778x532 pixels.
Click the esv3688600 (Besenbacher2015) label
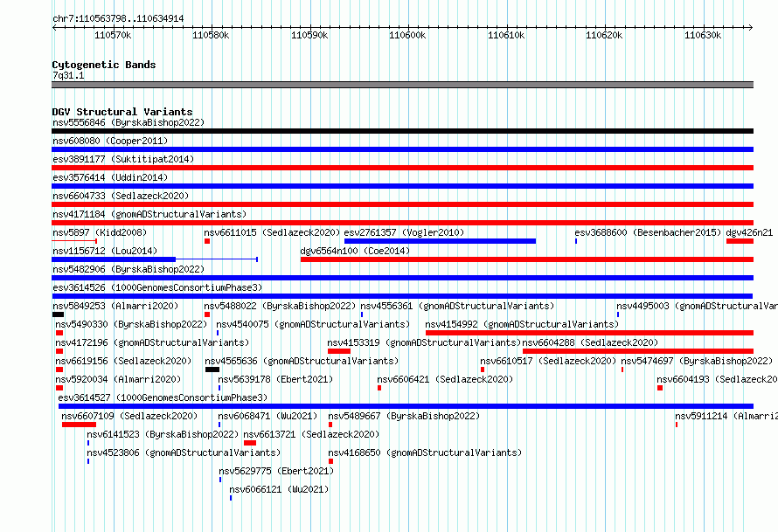coord(648,232)
